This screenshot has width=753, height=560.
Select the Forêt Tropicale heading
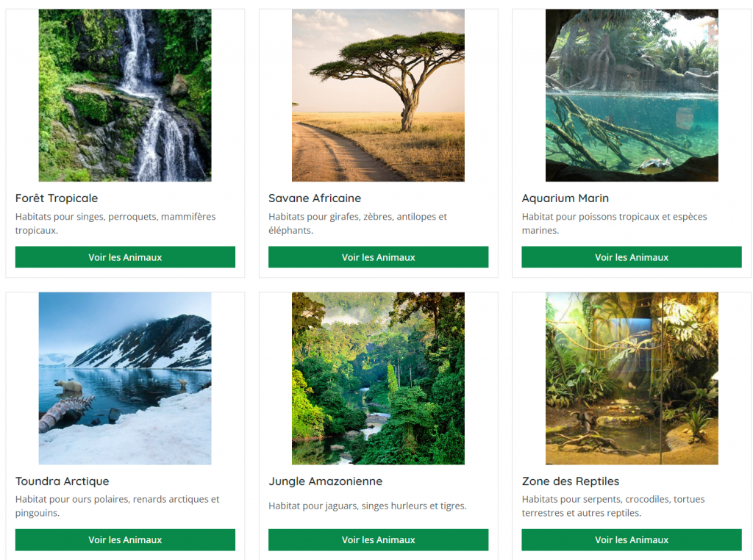click(57, 198)
